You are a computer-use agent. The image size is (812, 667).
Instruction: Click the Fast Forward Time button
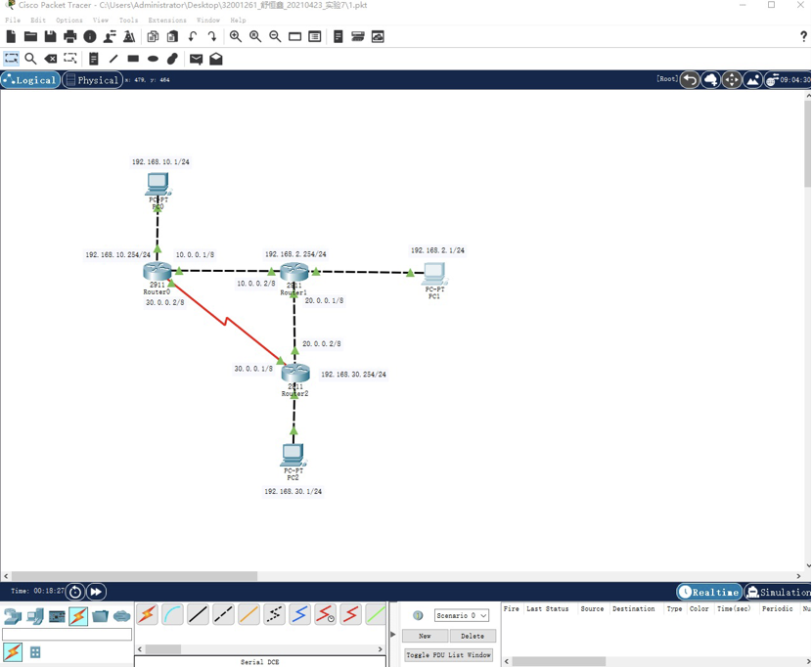(96, 592)
